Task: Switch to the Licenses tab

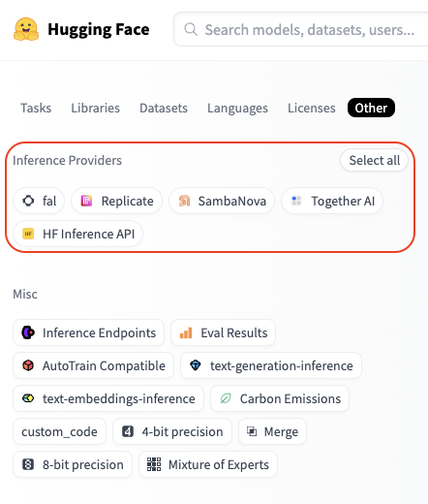Action: pyautogui.click(x=312, y=108)
